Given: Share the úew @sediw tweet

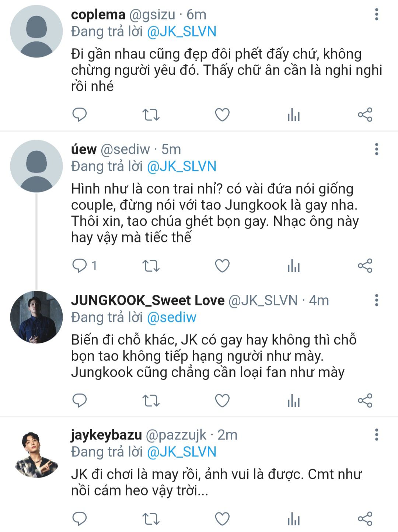Looking at the screenshot, I should point(365,266).
